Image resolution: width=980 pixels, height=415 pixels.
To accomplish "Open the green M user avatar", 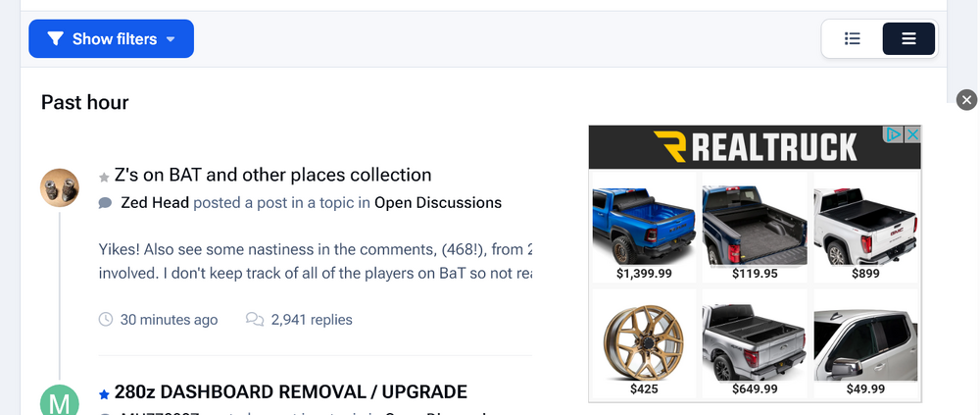I will tap(60, 400).
